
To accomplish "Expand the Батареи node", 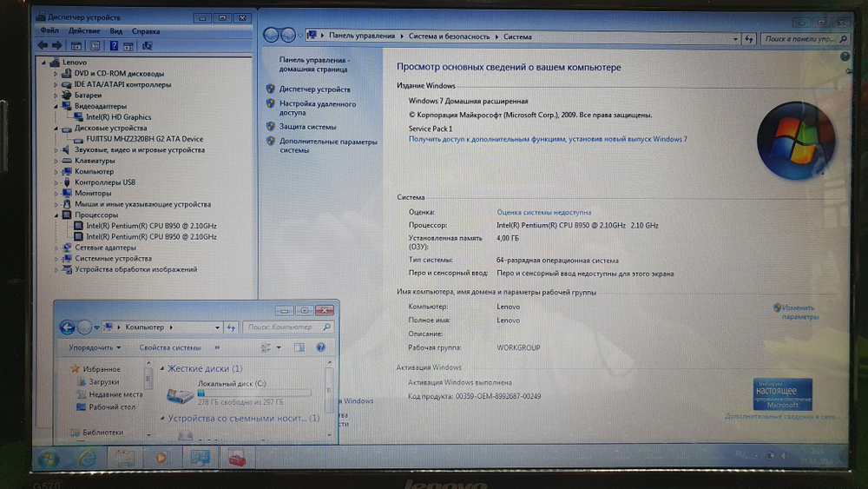I will (x=56, y=96).
